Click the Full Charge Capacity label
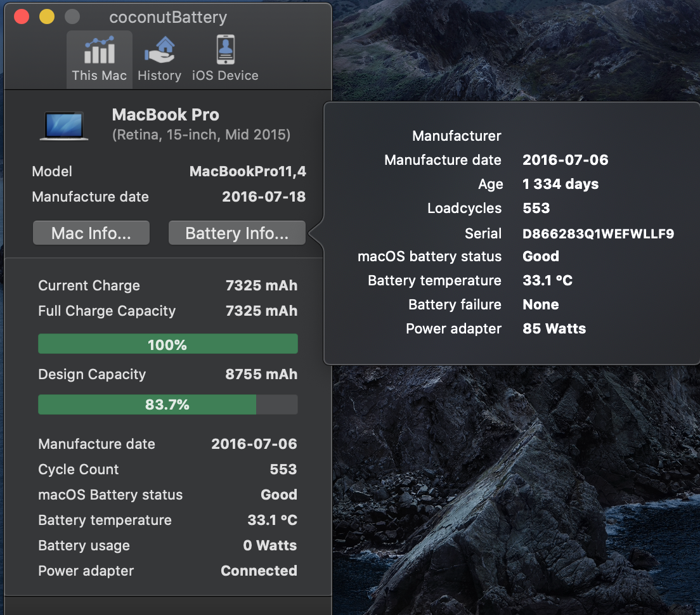 tap(107, 311)
